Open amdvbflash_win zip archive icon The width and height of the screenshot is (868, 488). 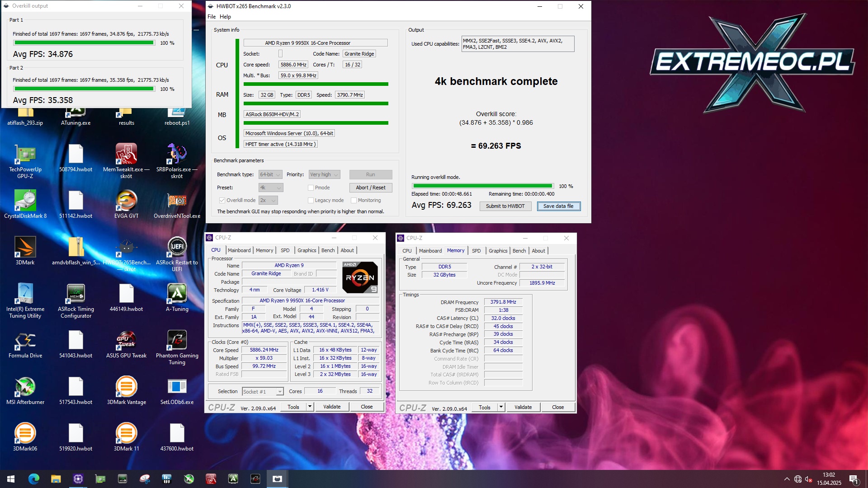click(76, 251)
